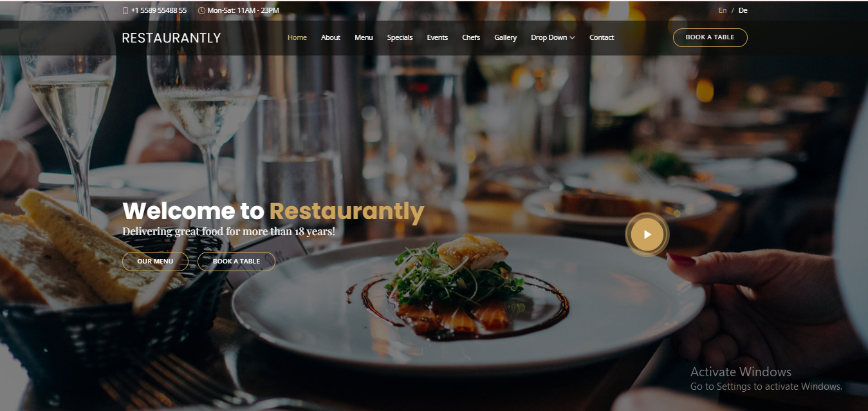
Task: Open the About section link
Action: pyautogui.click(x=331, y=37)
